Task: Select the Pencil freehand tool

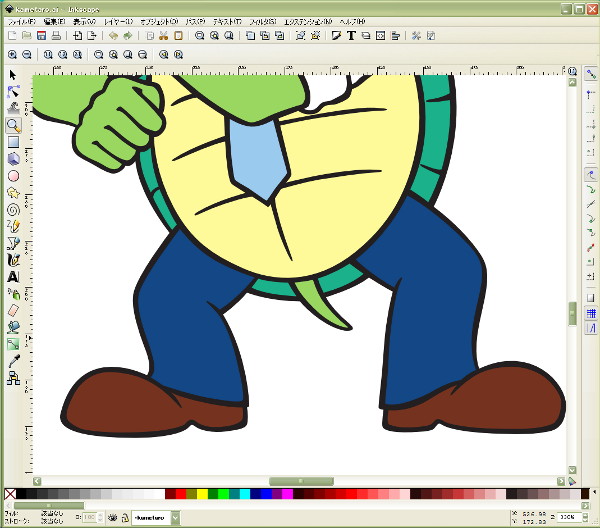Action: [x=13, y=227]
